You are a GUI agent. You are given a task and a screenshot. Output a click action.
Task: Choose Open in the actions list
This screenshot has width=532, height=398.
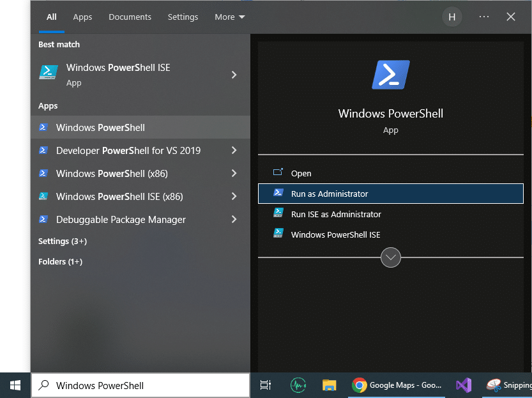390,173
